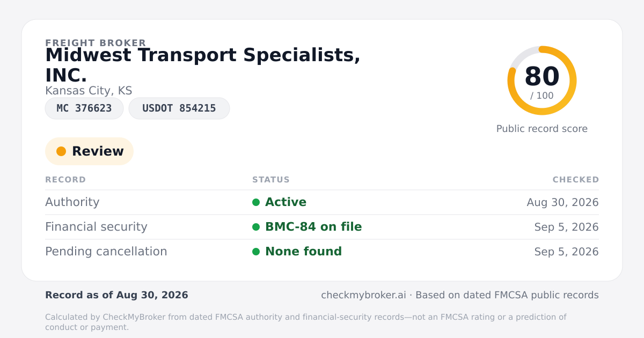644x338 pixels.
Task: Click green status dot beside Active
Action: click(x=256, y=202)
